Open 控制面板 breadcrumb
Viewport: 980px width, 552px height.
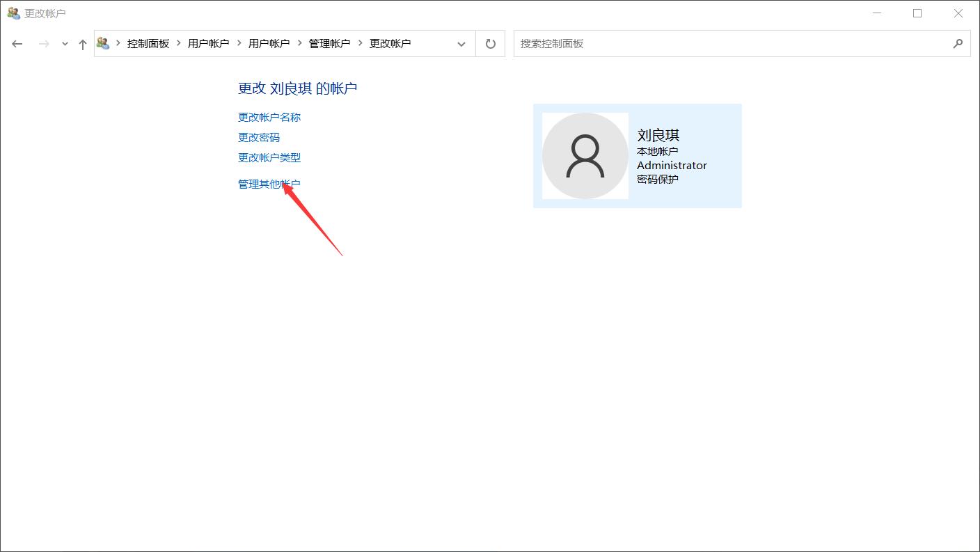(148, 43)
